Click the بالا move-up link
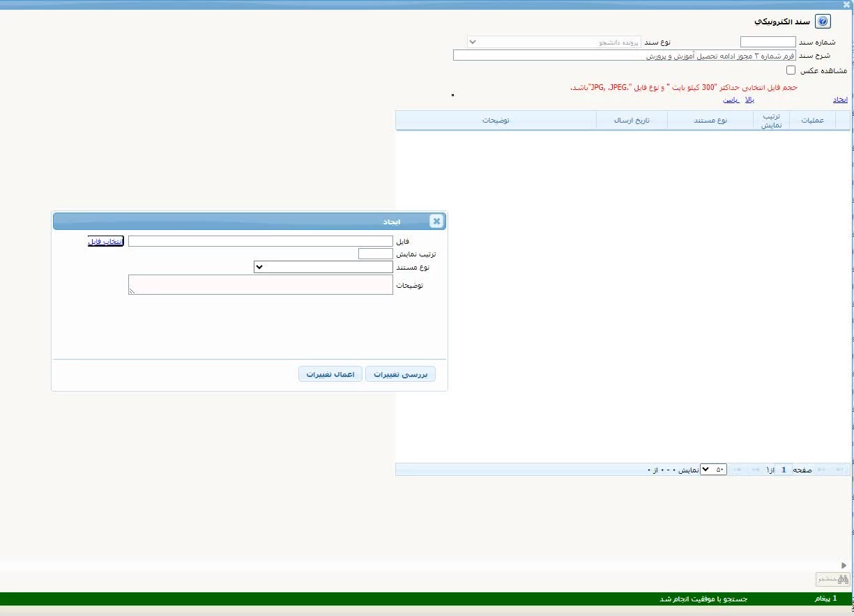 pos(749,100)
